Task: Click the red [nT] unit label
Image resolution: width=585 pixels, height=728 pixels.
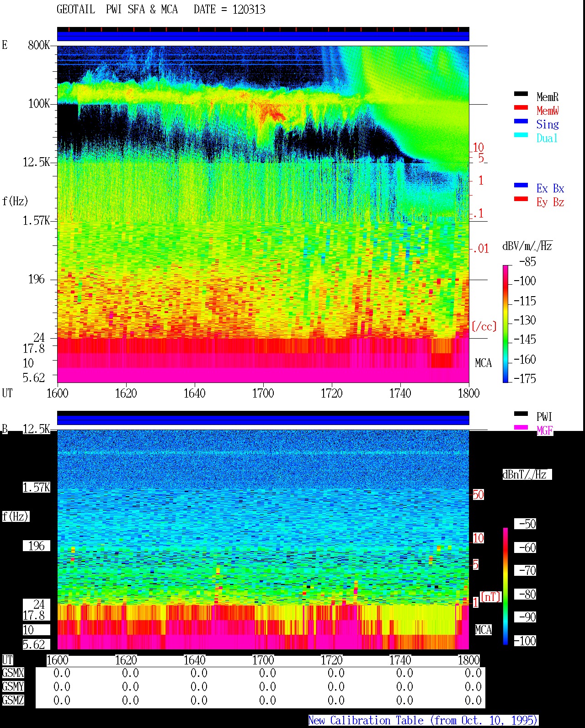Action: coord(491,596)
